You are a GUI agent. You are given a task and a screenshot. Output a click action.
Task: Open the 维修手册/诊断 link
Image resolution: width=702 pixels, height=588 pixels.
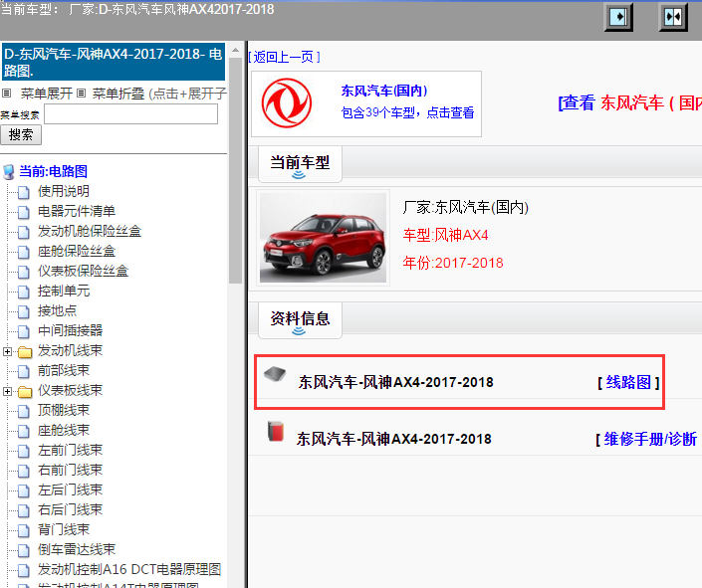[x=650, y=439]
